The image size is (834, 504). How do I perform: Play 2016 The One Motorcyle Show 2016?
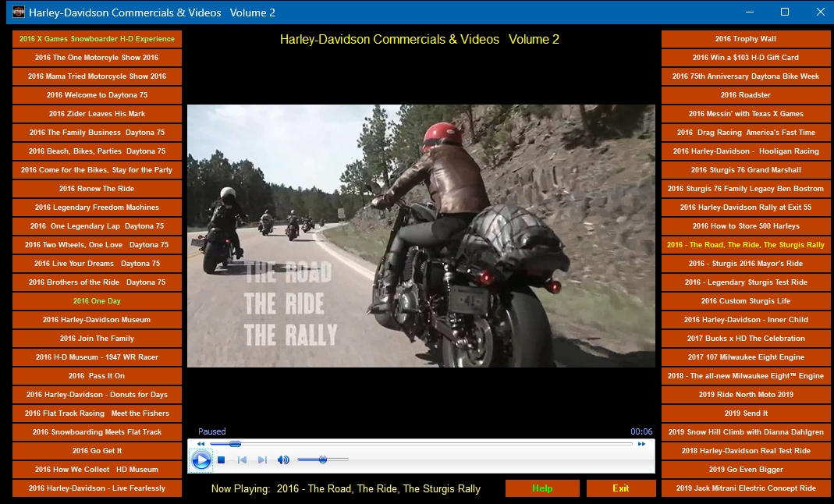tap(97, 58)
